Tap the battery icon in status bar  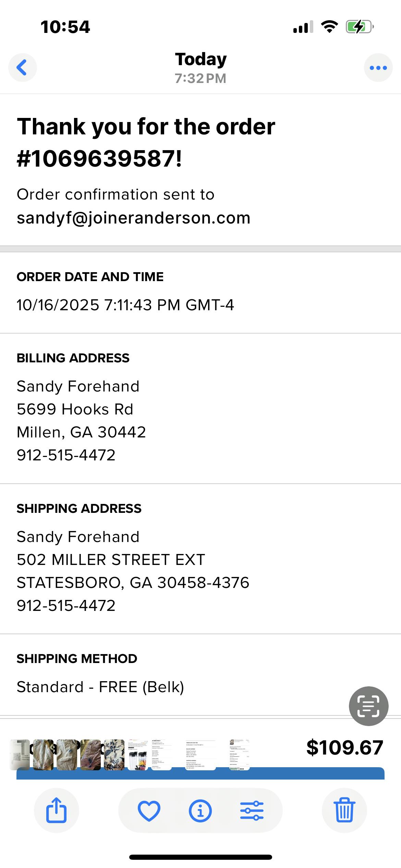[x=359, y=27]
